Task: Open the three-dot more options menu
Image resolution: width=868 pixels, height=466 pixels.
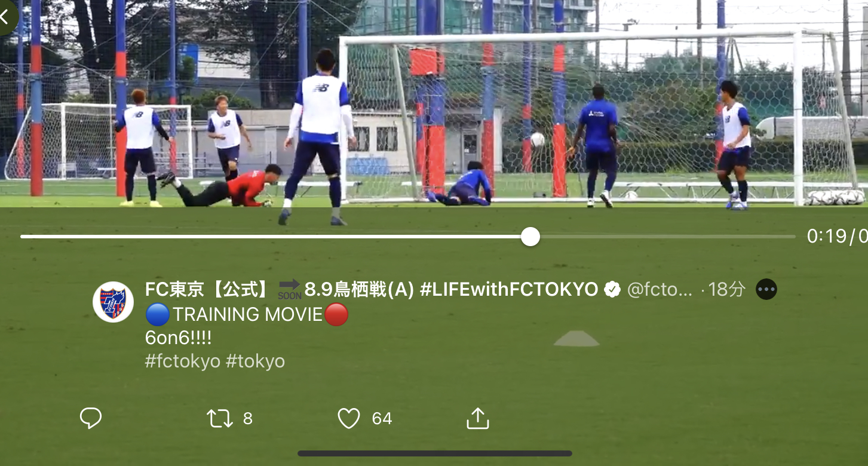Action: click(x=766, y=290)
